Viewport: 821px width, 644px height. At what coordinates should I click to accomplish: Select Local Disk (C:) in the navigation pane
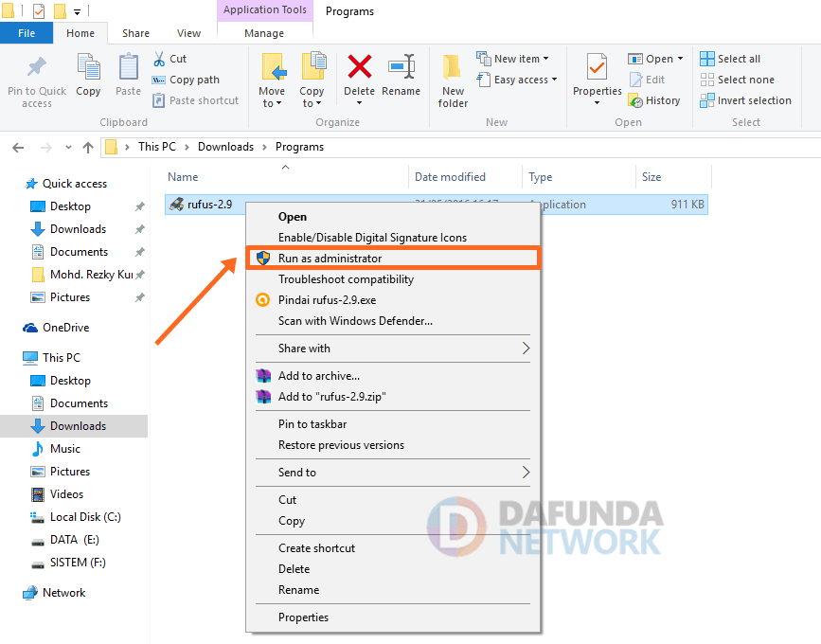(85, 517)
